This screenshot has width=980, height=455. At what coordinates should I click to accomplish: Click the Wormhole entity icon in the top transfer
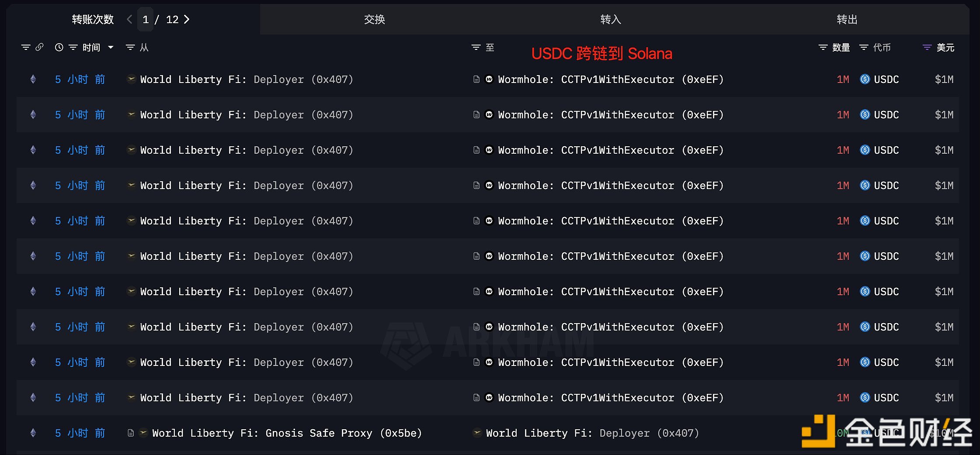coord(490,79)
